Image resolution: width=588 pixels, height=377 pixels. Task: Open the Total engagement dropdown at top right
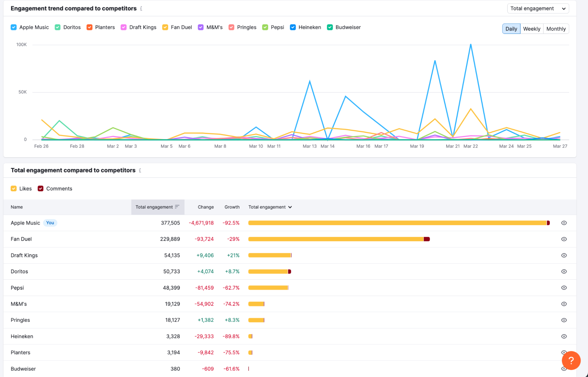(538, 8)
